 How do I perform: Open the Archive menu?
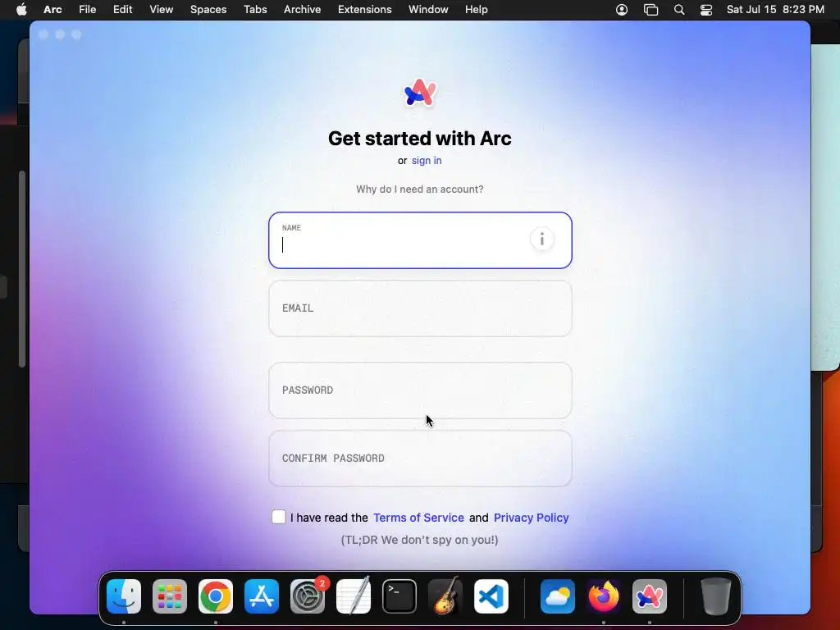pos(302,10)
